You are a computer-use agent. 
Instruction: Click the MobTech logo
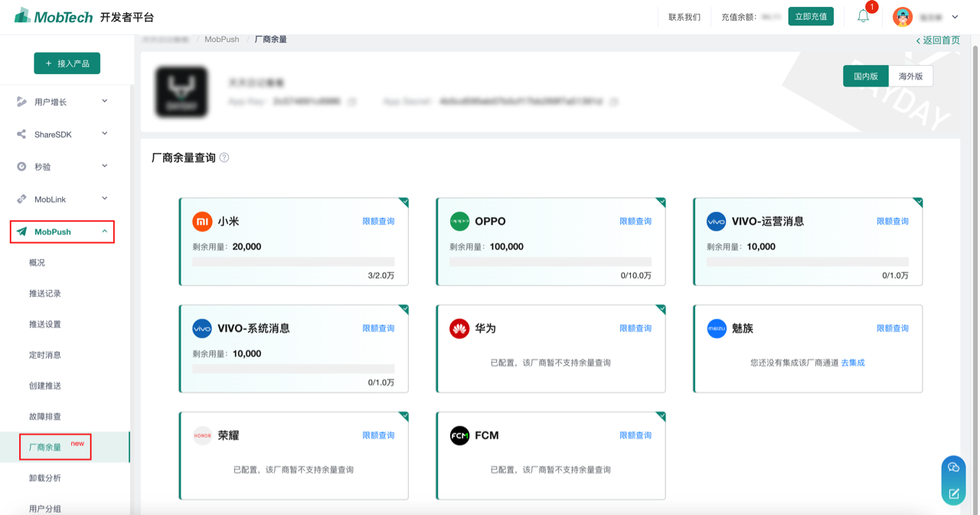click(54, 16)
